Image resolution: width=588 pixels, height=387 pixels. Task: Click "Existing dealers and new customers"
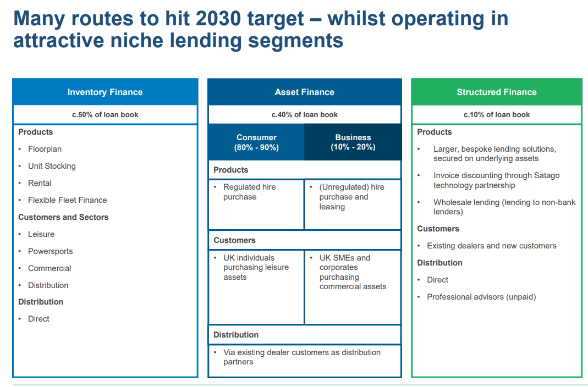click(492, 246)
